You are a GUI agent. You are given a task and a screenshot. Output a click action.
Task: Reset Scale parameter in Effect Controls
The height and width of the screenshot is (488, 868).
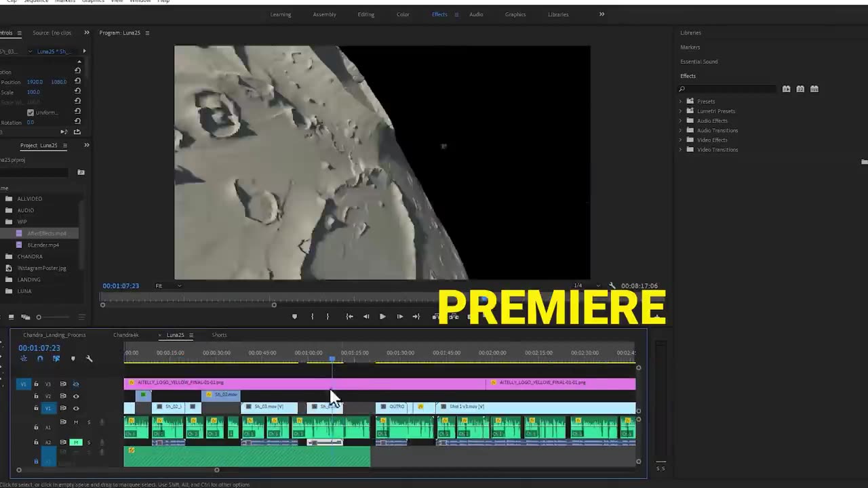[77, 92]
